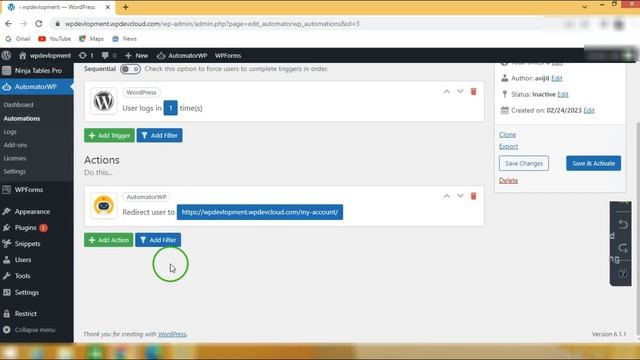
Task: Edit the Created on date
Action: coord(589,110)
